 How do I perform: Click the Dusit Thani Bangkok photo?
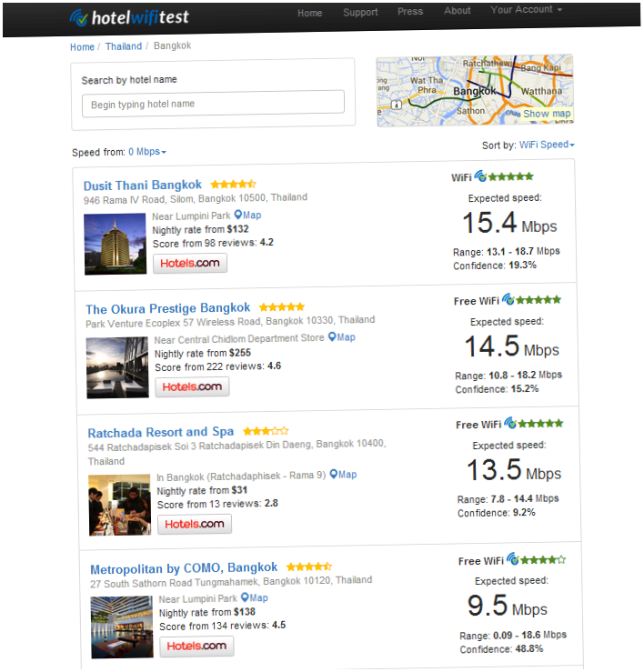coord(115,244)
